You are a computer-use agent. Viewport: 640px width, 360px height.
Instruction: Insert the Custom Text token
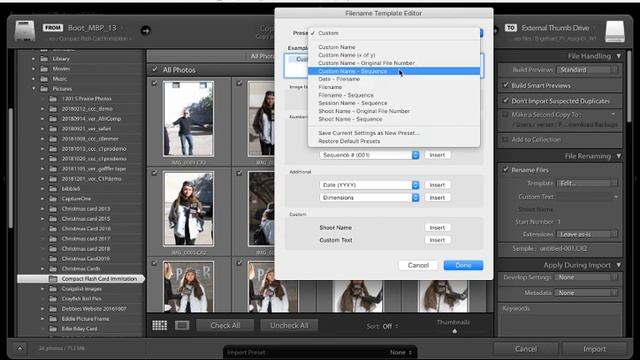tap(437, 240)
